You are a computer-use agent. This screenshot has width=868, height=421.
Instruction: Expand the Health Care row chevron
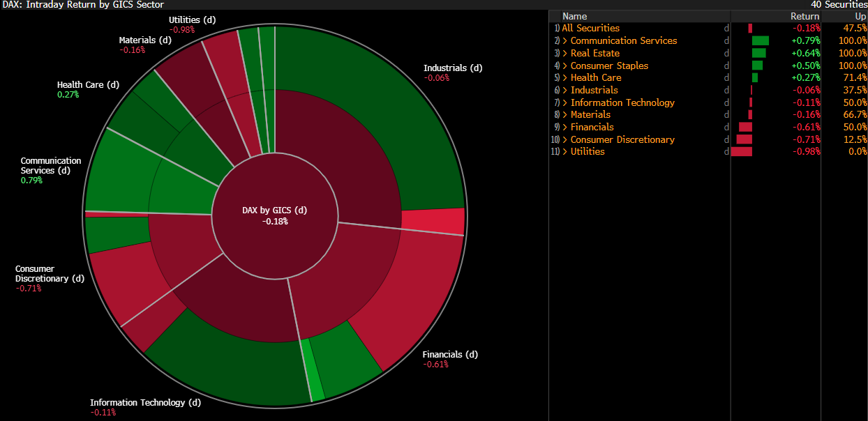565,77
